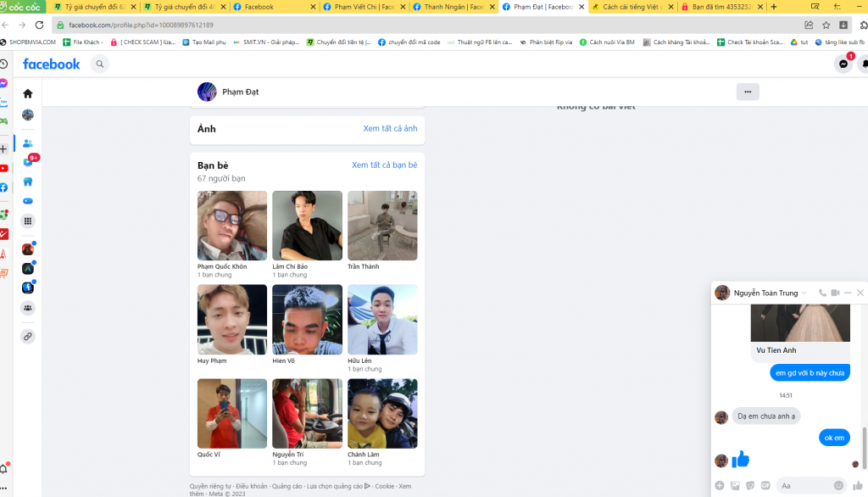Click the Điều khoản footer link

pos(251,486)
